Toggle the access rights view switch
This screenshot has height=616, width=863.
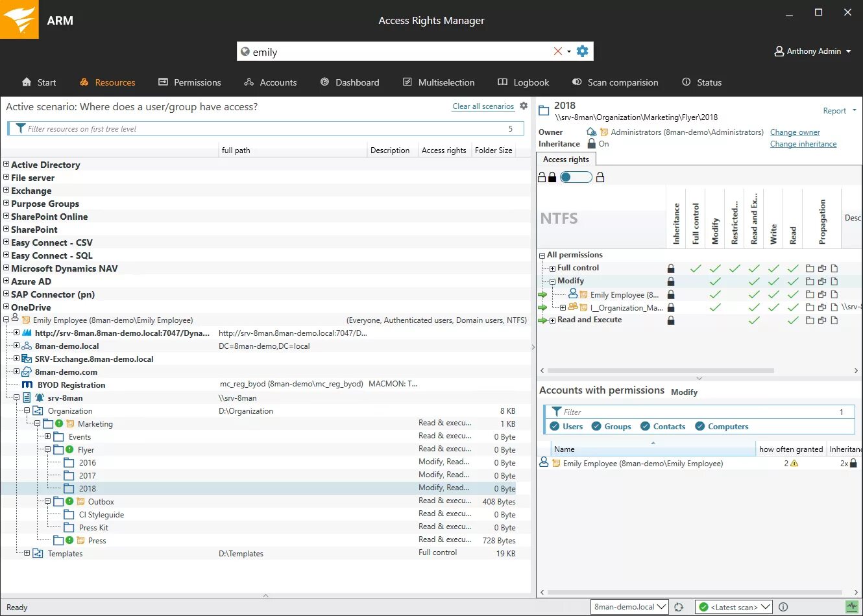(x=576, y=177)
